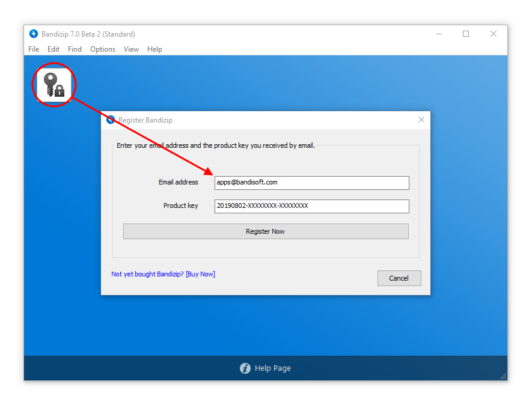Maximize the Bandizip window
Screen dimensions: 532x402
pos(466,34)
